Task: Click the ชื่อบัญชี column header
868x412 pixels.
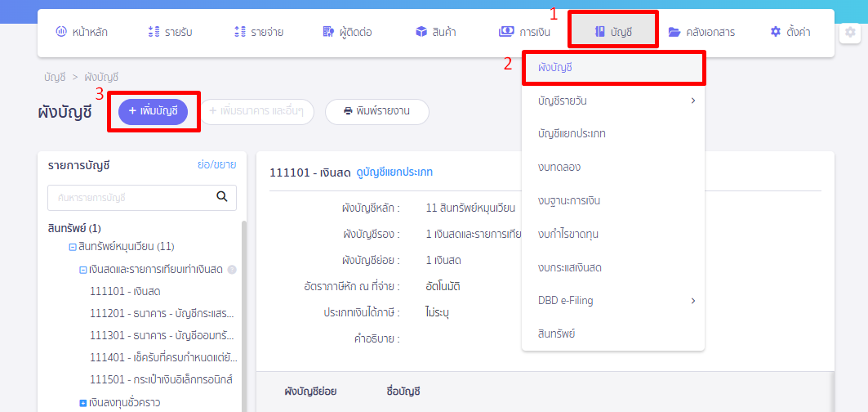Action: 403,392
